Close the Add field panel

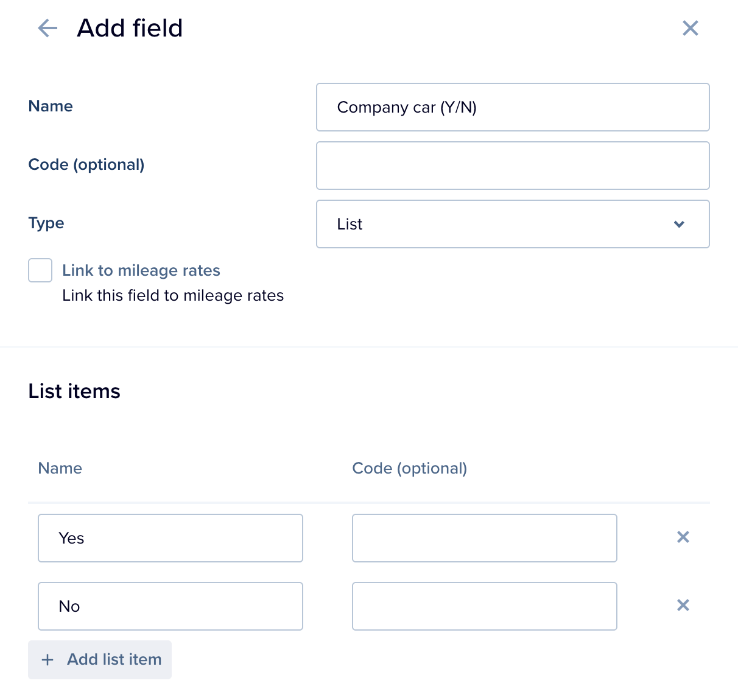[691, 28]
